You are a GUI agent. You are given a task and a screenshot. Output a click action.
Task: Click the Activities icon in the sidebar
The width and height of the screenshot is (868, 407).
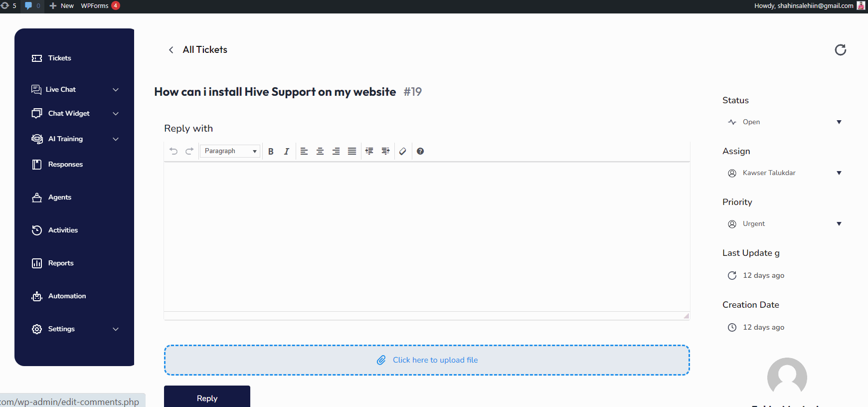tap(37, 230)
